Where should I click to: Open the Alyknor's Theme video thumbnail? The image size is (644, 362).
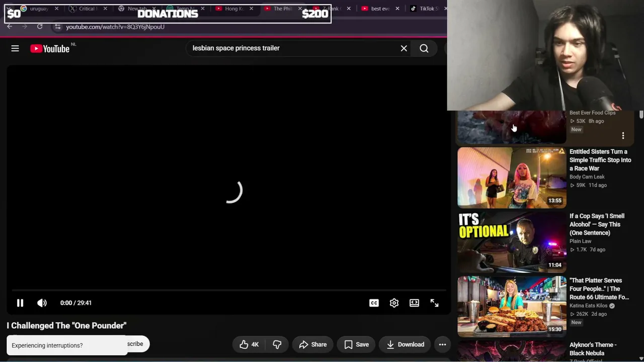coord(512,351)
